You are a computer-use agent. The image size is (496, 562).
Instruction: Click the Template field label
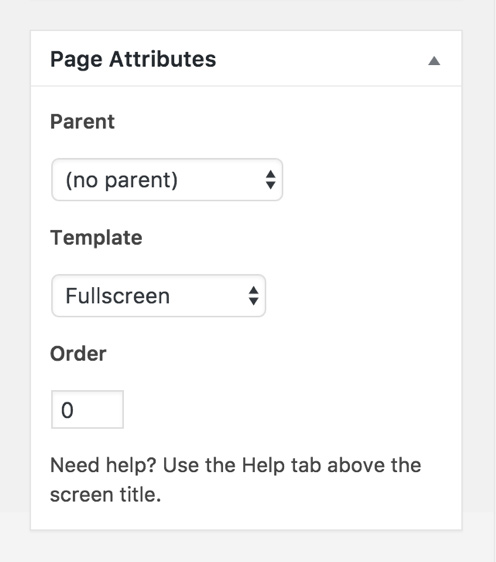[x=96, y=238]
